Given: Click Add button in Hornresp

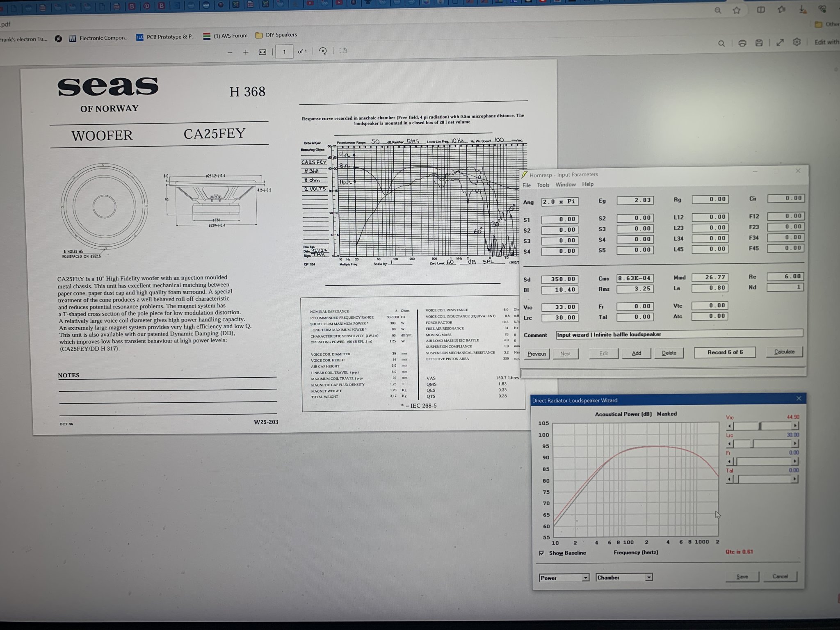Looking at the screenshot, I should tap(636, 353).
